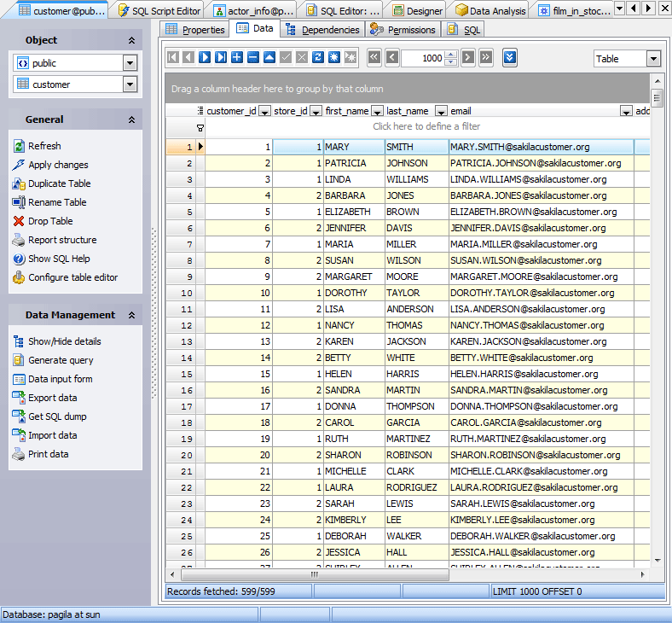
Task: Click the customer_id column header
Action: [231, 112]
